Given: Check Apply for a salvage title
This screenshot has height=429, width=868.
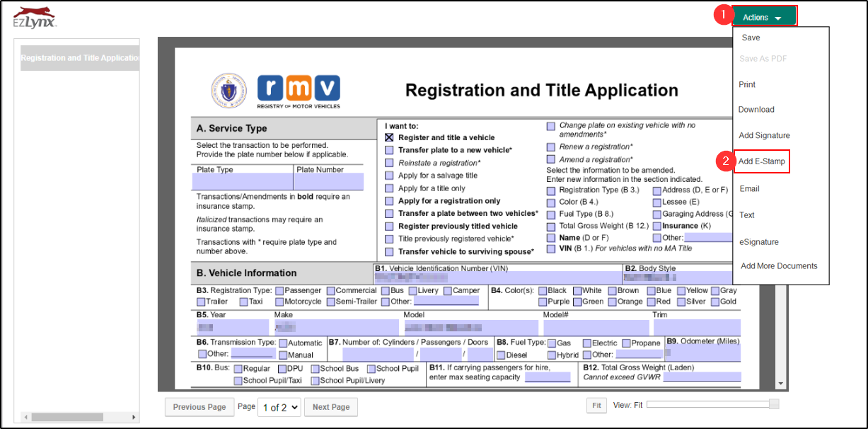Looking at the screenshot, I should (x=389, y=176).
